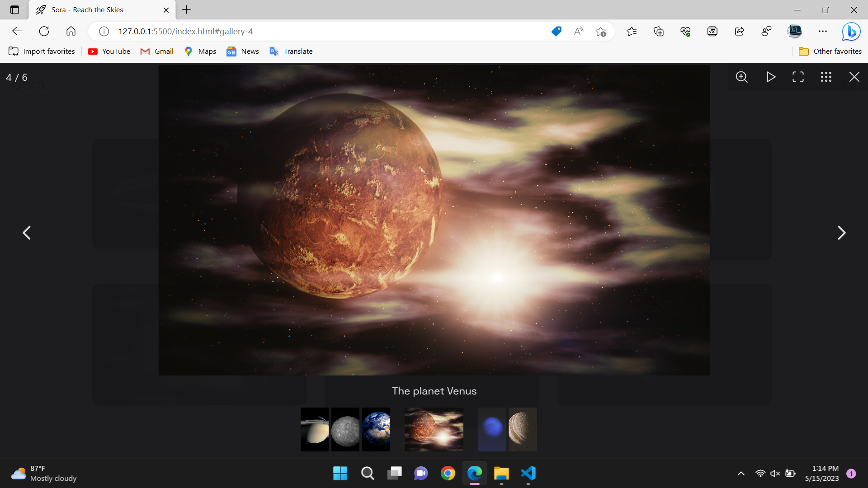Open Translate from the favorites bar
This screenshot has height=488, width=868.
tap(291, 51)
